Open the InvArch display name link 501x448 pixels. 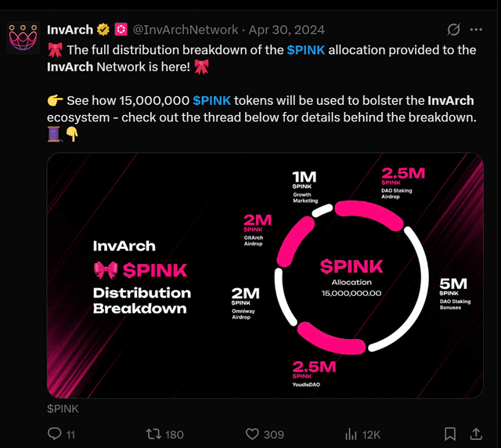tap(70, 30)
